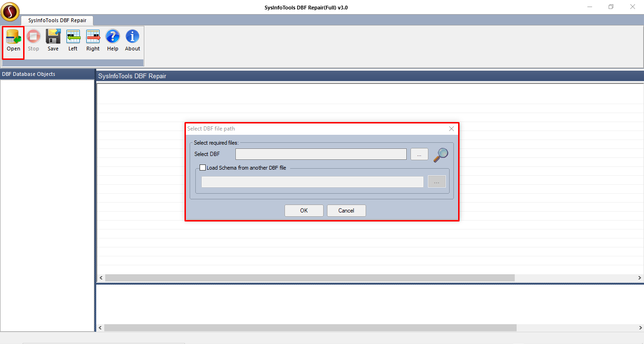Viewport: 644px width, 344px height.
Task: Cancel the Select DBF file path dialog
Action: (x=346, y=211)
